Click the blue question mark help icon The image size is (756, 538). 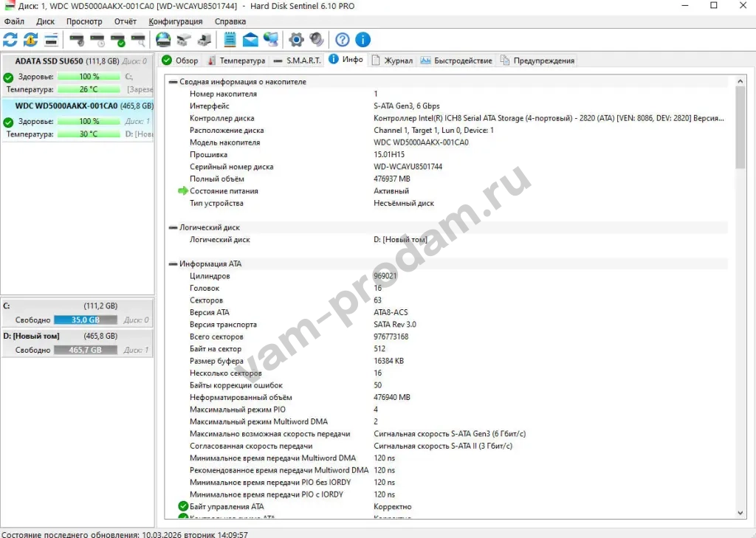click(343, 40)
